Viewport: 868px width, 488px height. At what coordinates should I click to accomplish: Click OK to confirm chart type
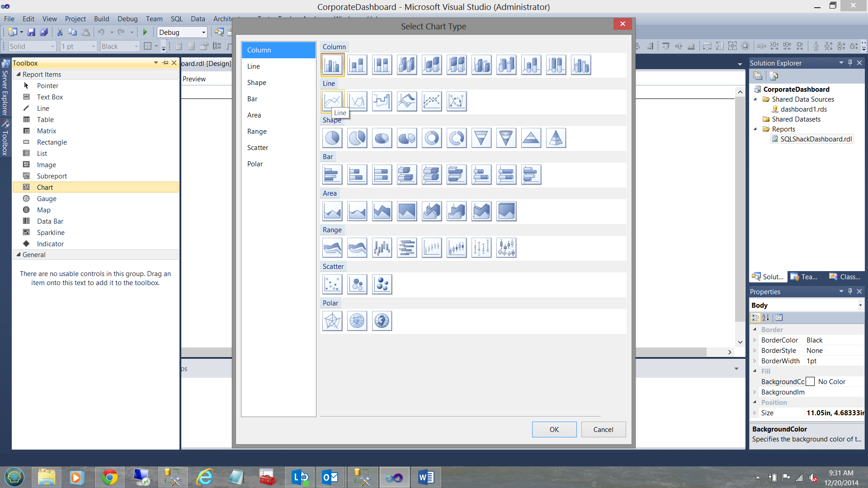[554, 430]
